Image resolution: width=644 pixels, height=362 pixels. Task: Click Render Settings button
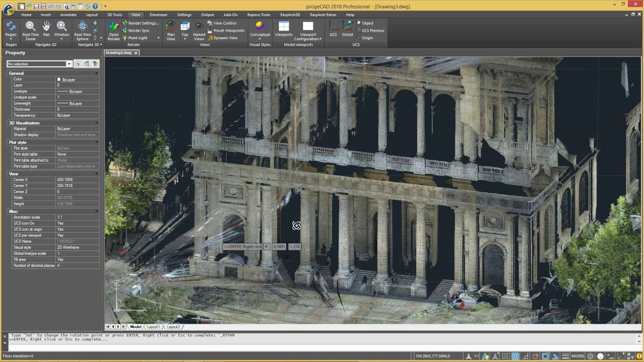click(x=140, y=23)
